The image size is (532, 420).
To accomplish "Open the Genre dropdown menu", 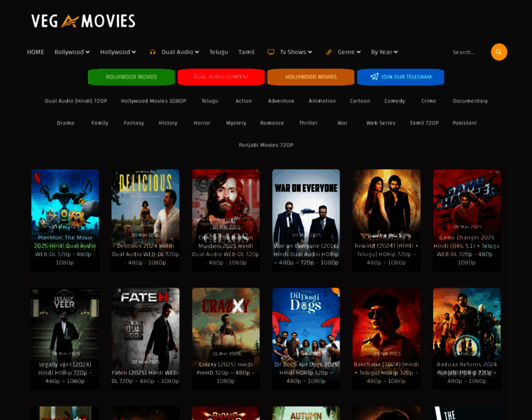I will coord(349,52).
